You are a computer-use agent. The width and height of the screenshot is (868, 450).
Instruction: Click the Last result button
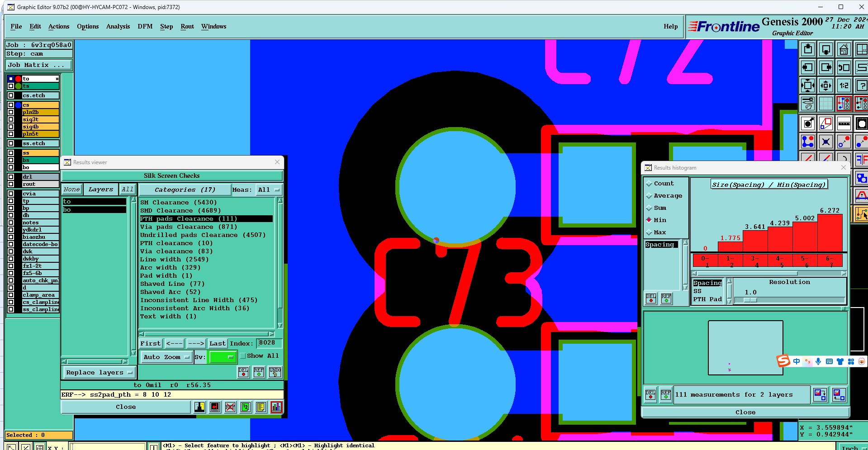(x=218, y=344)
